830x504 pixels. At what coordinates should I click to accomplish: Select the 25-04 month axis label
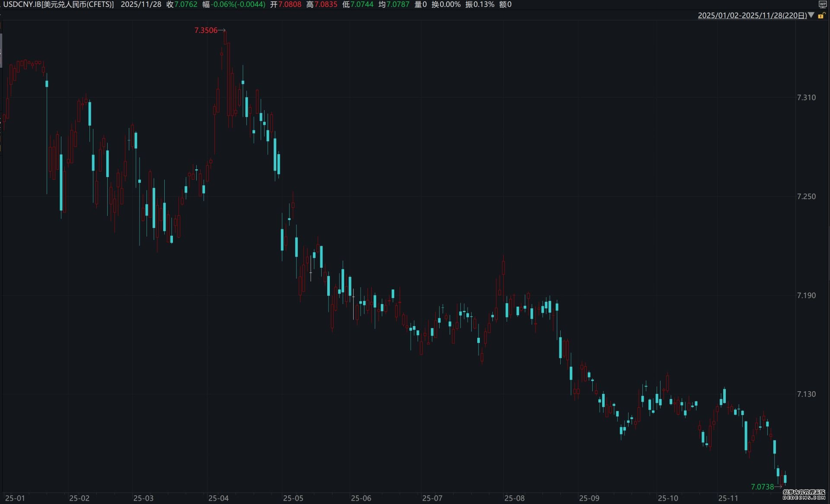coord(218,498)
